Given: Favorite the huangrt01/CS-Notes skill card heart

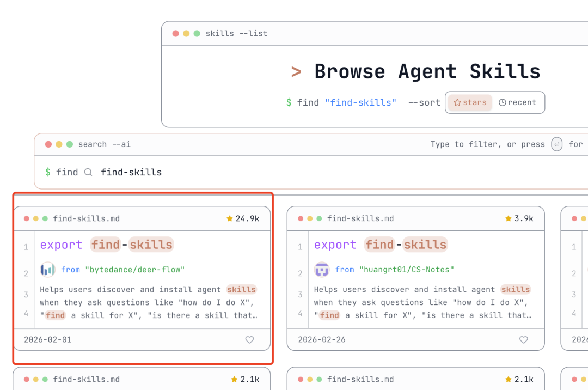Looking at the screenshot, I should click(x=524, y=340).
